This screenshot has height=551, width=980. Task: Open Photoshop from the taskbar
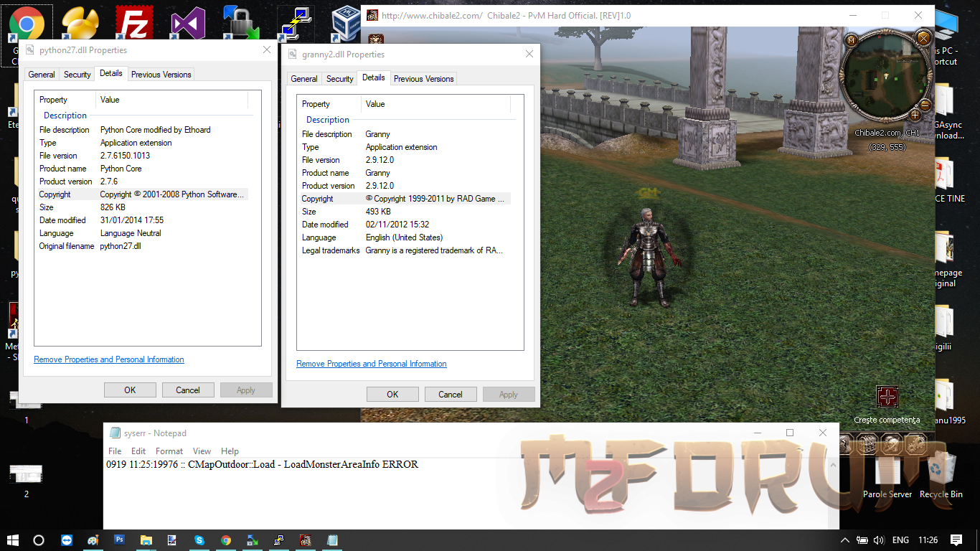click(x=120, y=540)
